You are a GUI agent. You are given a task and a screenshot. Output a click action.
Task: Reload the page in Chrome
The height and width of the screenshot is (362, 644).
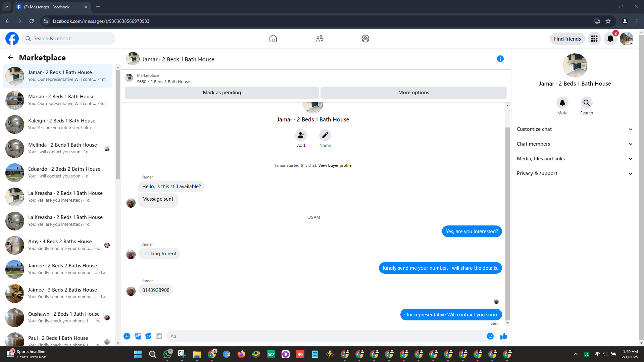(x=32, y=21)
